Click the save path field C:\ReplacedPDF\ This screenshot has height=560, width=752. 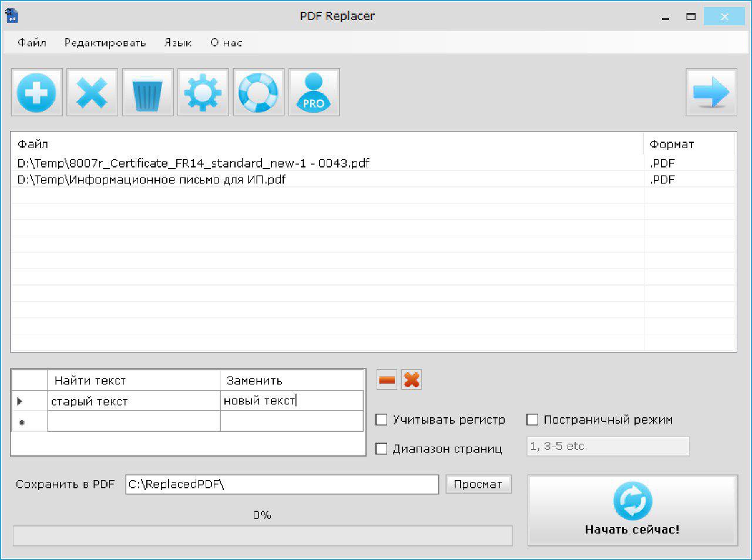(282, 484)
